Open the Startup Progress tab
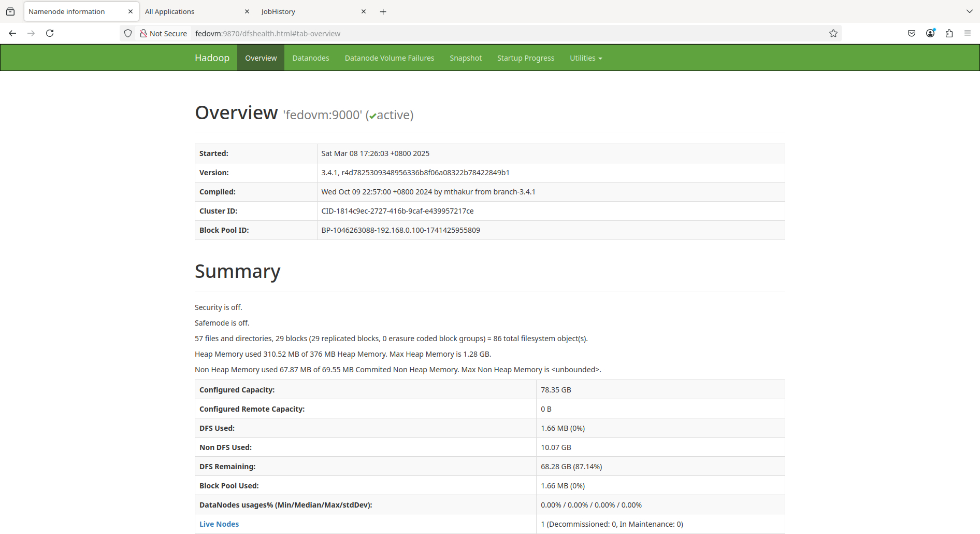The image size is (980, 534). (x=526, y=58)
